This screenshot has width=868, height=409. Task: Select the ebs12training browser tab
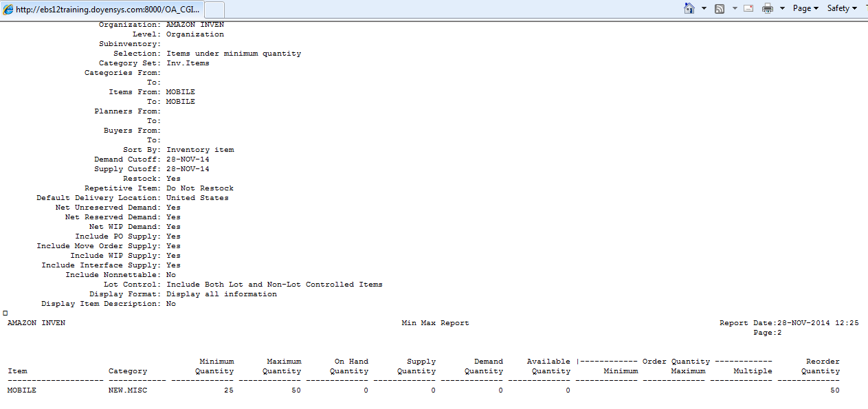click(x=102, y=9)
